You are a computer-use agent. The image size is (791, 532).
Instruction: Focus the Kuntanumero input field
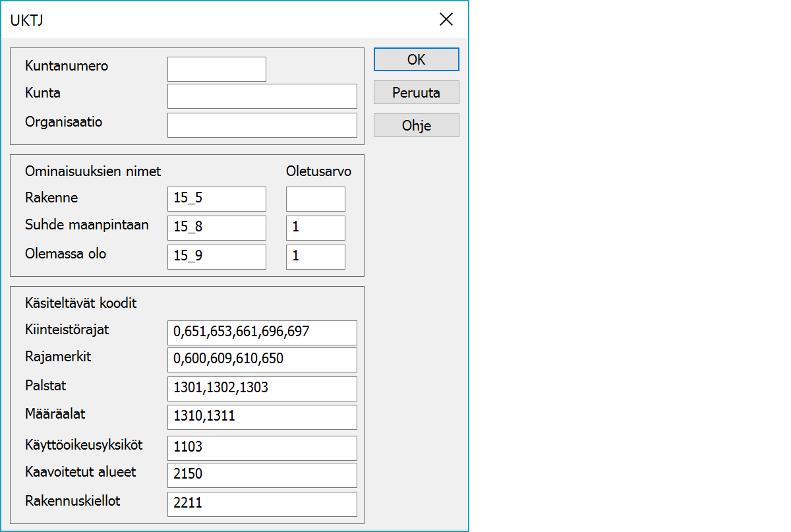click(x=216, y=69)
